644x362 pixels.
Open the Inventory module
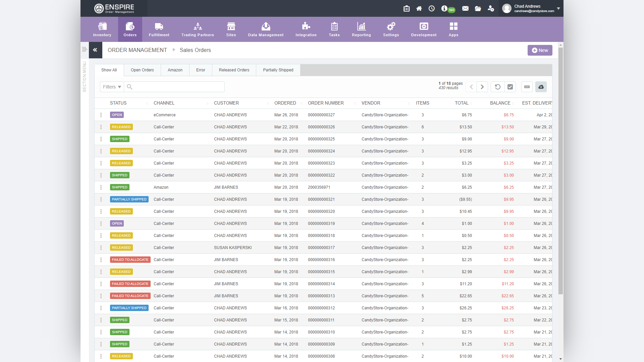[102, 29]
